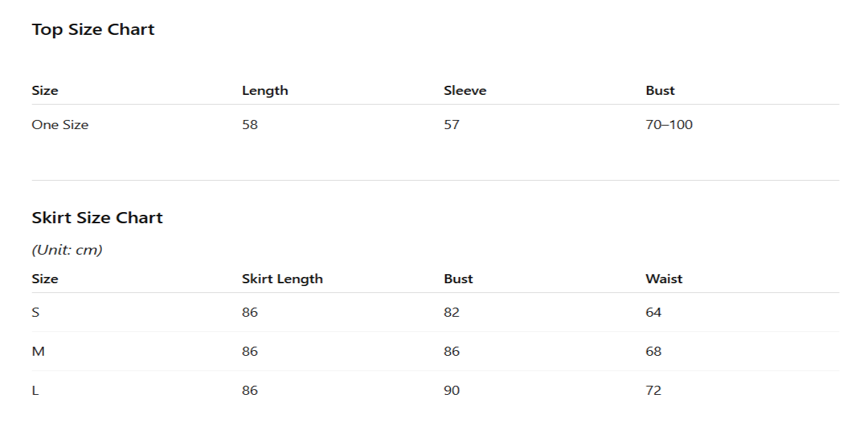Click the Bust header in the top chart
The width and height of the screenshot is (868, 436).
[x=660, y=91]
